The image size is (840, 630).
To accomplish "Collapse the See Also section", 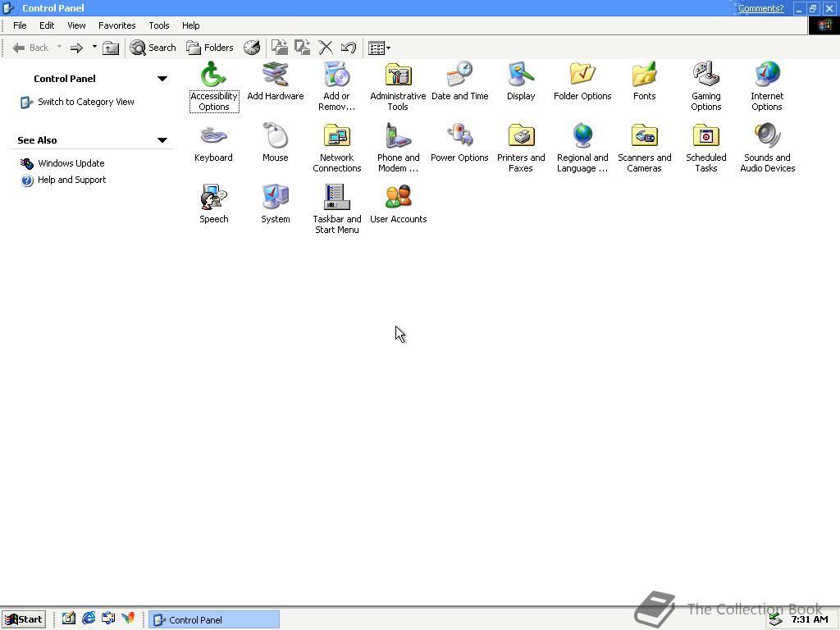I will pyautogui.click(x=162, y=140).
